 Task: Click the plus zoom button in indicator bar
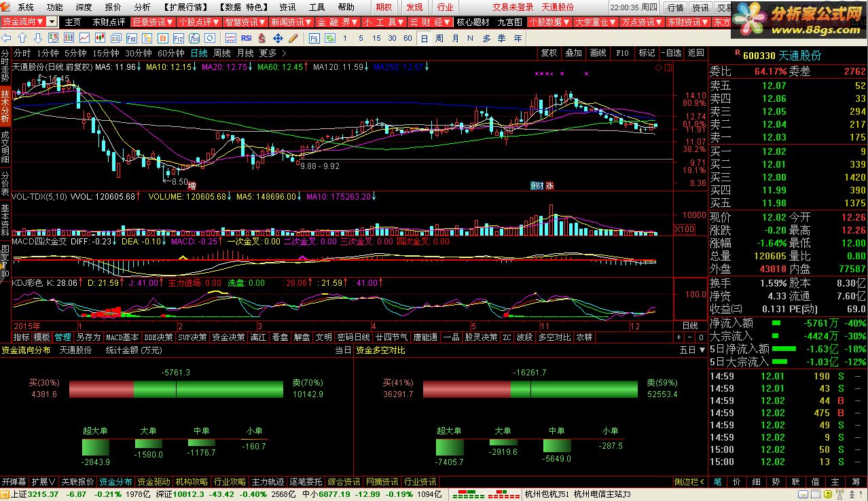point(679,337)
